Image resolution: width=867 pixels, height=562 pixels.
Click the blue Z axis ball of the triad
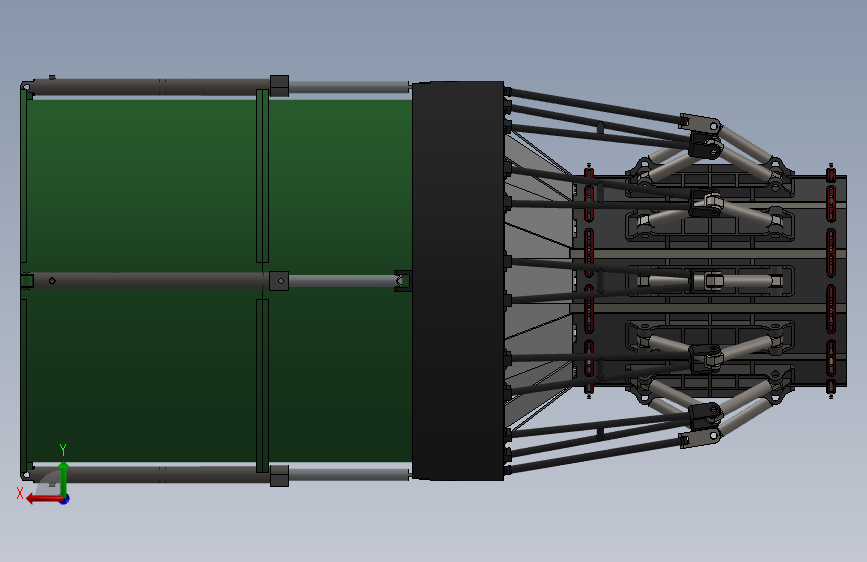[x=65, y=499]
